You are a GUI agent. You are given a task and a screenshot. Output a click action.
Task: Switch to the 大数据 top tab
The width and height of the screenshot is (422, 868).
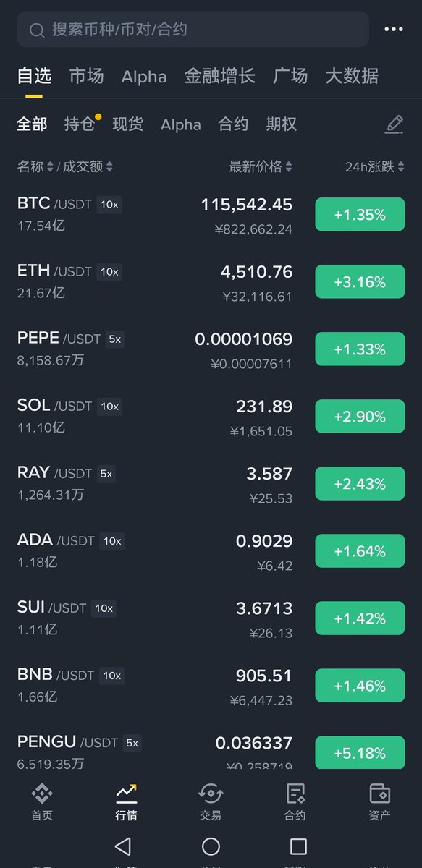tap(352, 76)
